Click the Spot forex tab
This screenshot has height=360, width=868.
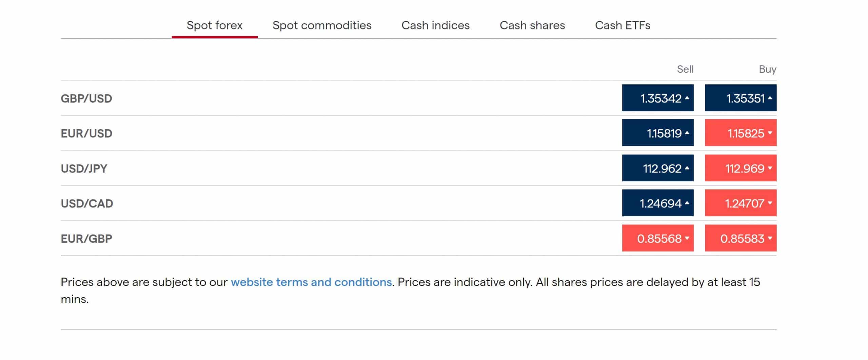pyautogui.click(x=215, y=25)
